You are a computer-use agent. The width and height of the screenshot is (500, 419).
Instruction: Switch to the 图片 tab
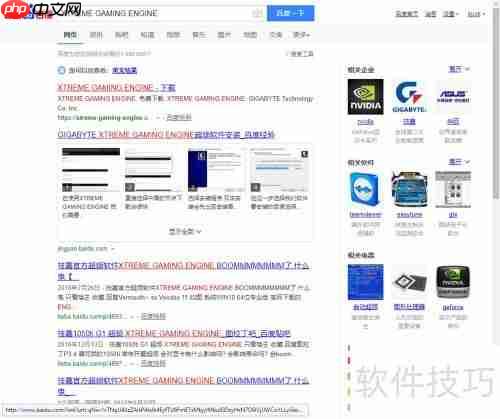coord(224,35)
